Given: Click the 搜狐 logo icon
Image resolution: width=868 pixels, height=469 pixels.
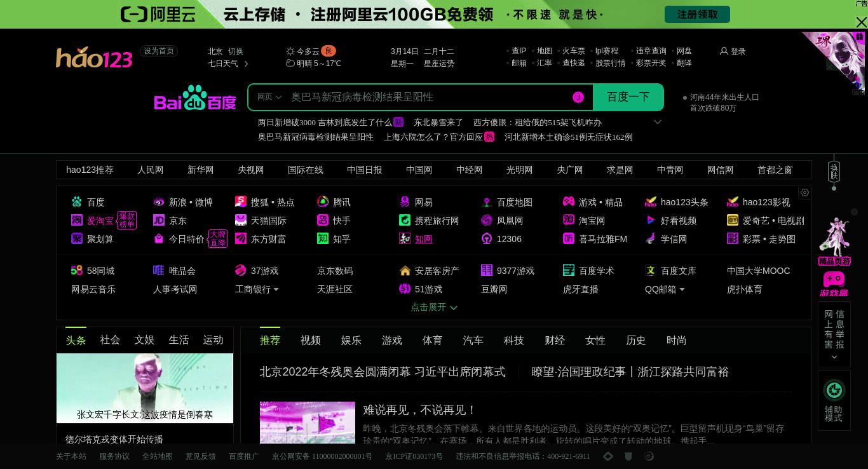Looking at the screenshot, I should (241, 202).
